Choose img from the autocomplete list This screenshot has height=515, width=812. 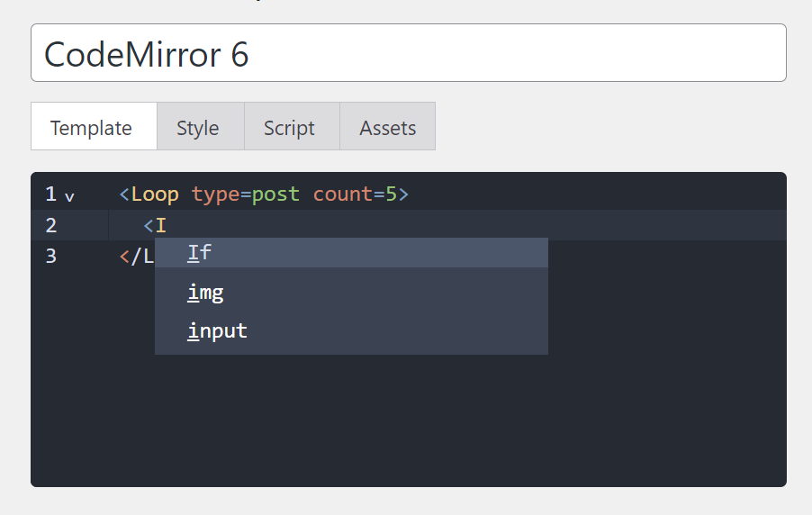351,293
